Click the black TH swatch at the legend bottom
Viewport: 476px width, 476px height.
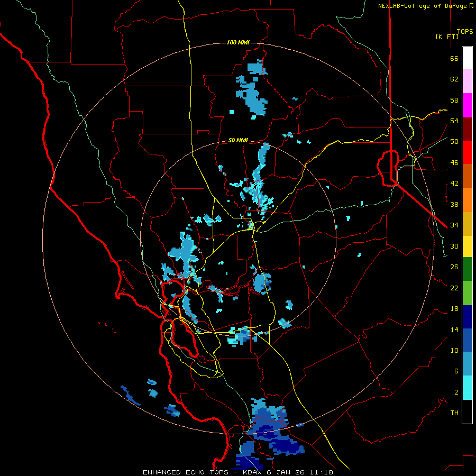(467, 411)
